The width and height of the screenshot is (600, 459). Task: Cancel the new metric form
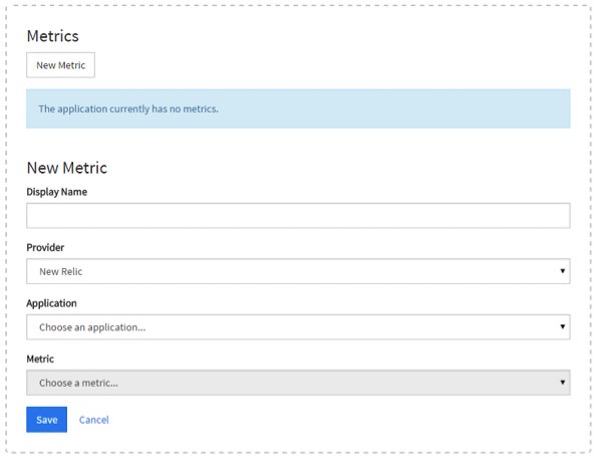click(x=94, y=420)
